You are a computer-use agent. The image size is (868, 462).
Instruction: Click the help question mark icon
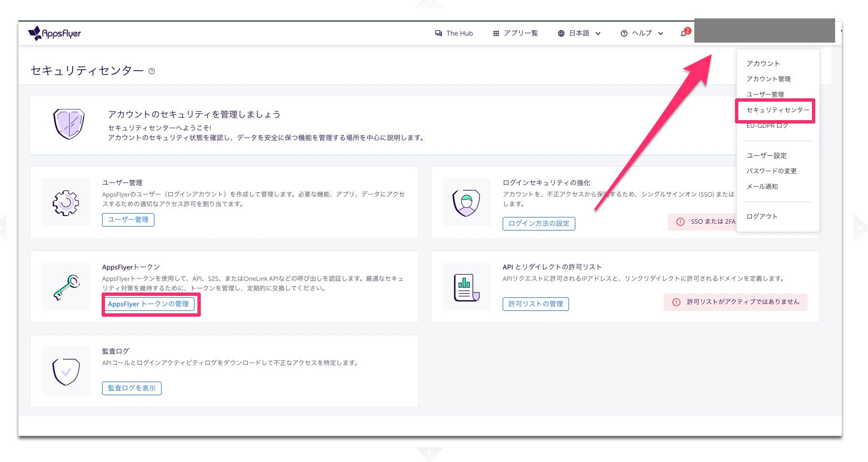[624, 33]
